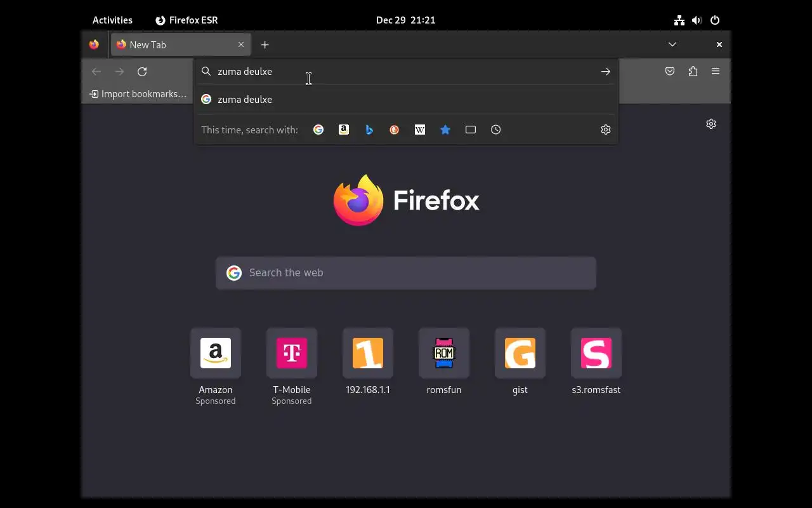Click the Go arrow in address bar
Viewport: 812px width, 508px height.
(x=606, y=72)
